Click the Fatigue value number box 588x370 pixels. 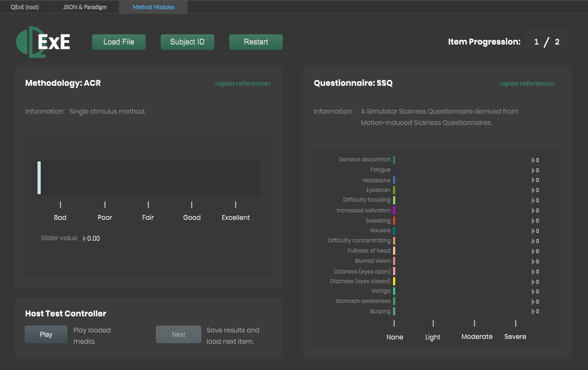coord(536,171)
